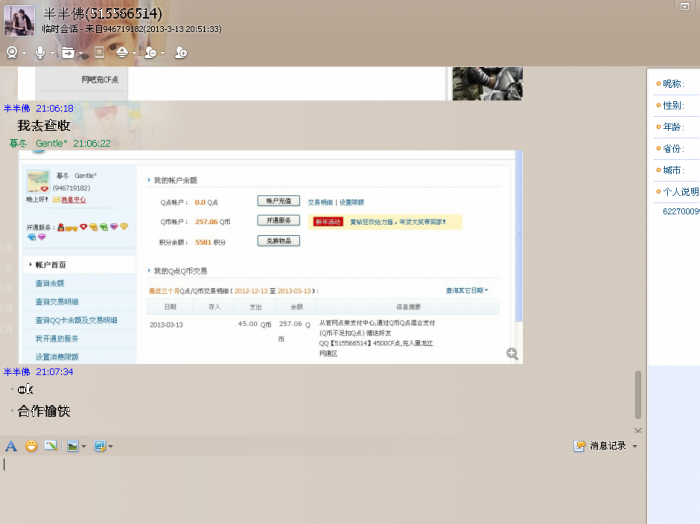
Task: Expand the screenshot options dropdown arrow
Action: [111, 446]
